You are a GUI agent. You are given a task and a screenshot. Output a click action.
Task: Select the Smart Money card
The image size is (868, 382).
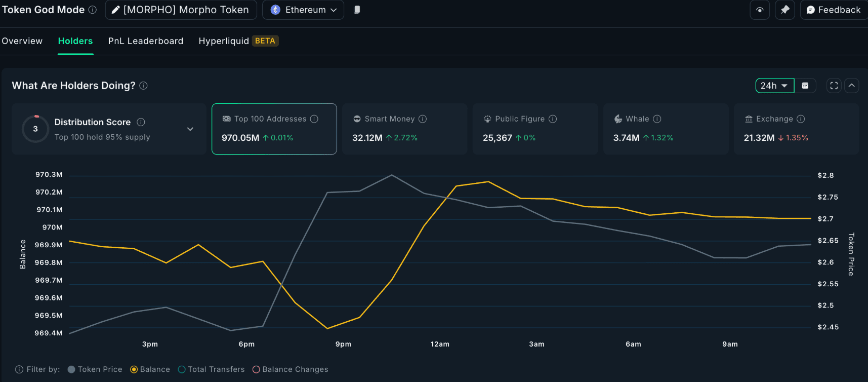404,129
